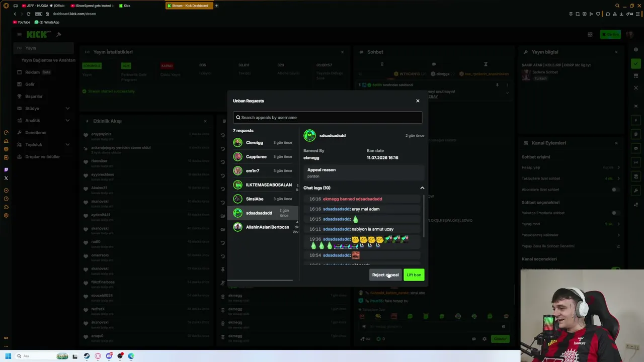This screenshot has height=362, width=644.
Task: Click the pin icon beside KICK logo
Action: 59,35
